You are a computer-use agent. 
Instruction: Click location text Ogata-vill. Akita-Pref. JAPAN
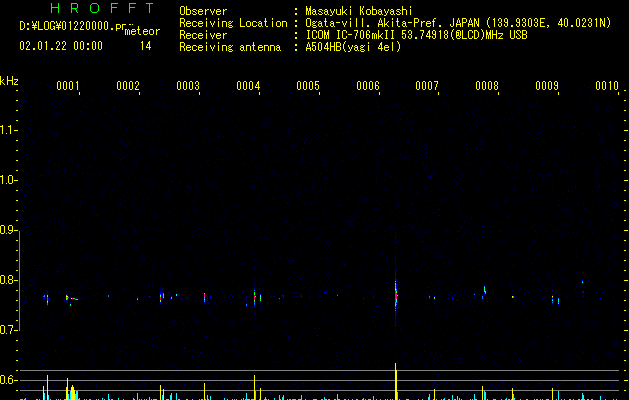pyautogui.click(x=392, y=23)
